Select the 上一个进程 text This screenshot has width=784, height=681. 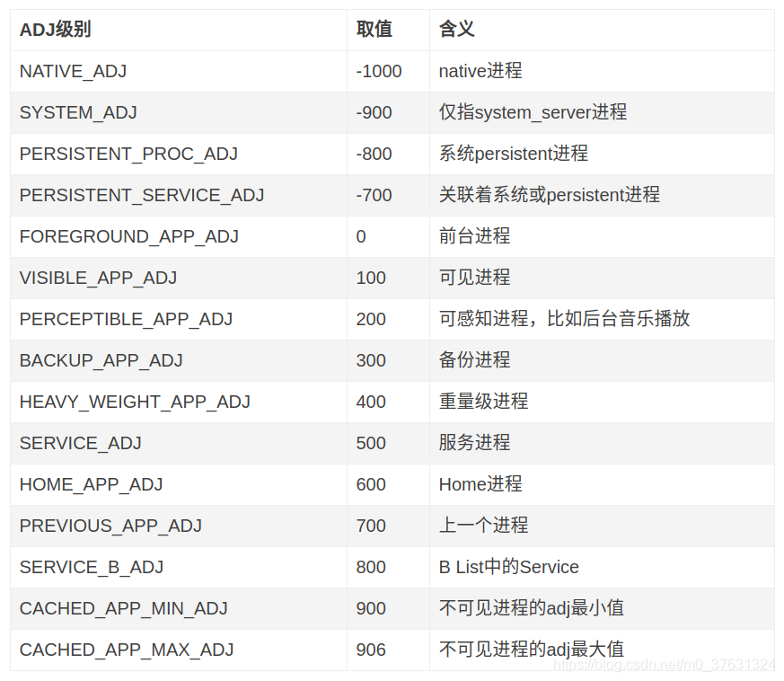point(483,526)
